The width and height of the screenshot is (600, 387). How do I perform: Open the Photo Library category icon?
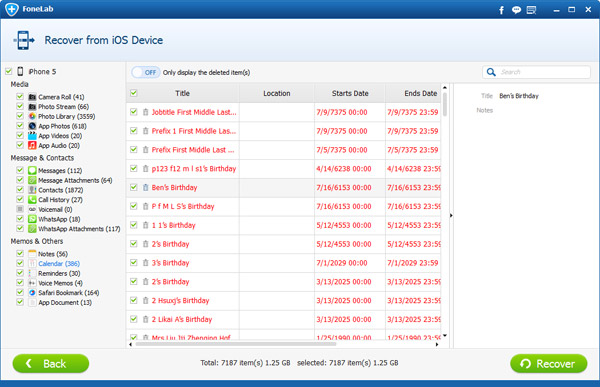coord(32,116)
